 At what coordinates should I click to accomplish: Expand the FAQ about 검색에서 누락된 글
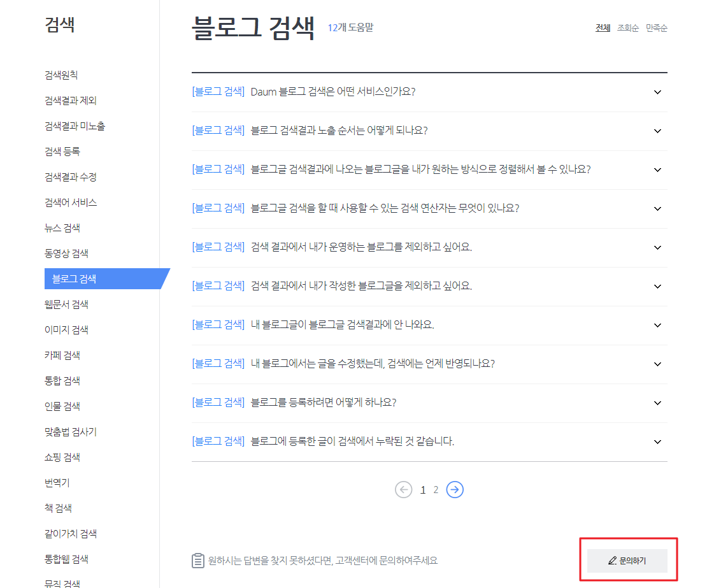coord(657,441)
